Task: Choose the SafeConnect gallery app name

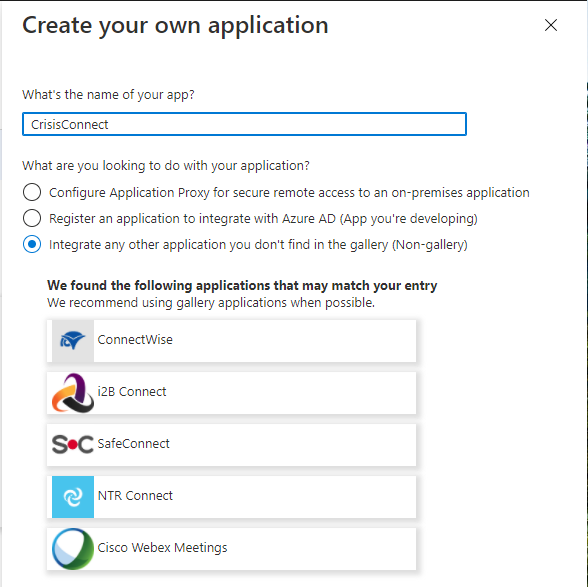Action: (x=134, y=444)
